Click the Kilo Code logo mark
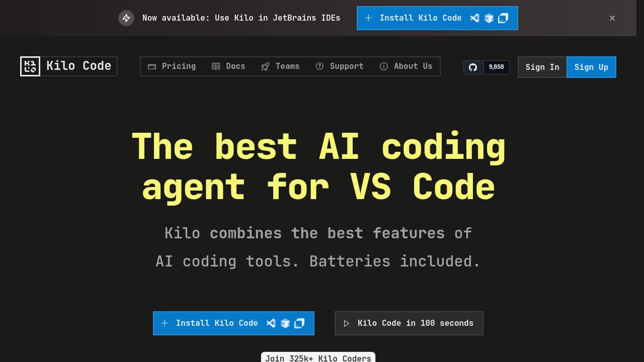Viewport: 644px width, 362px height. click(x=30, y=66)
